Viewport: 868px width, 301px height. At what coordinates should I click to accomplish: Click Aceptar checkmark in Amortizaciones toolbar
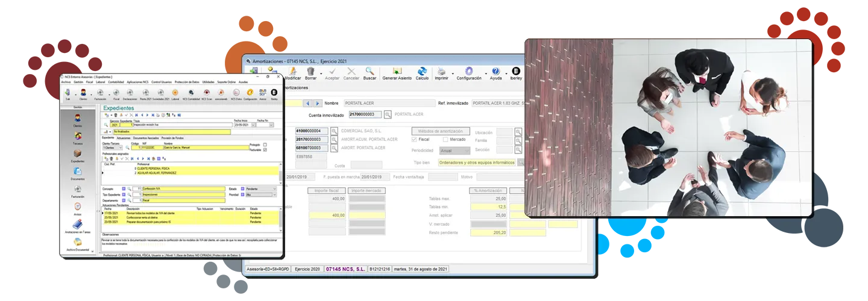332,71
